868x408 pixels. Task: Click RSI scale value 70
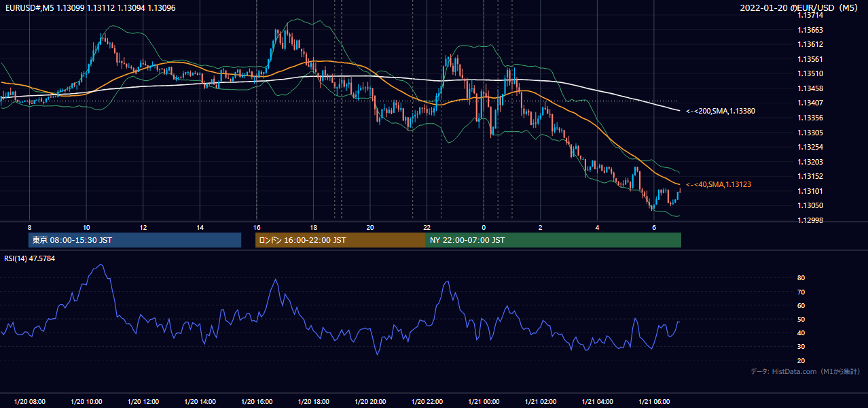coord(801,292)
